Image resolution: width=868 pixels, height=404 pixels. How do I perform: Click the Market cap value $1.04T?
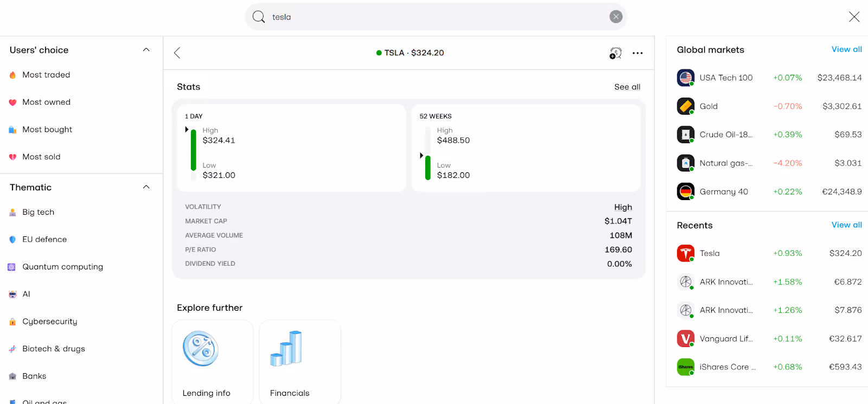(618, 221)
